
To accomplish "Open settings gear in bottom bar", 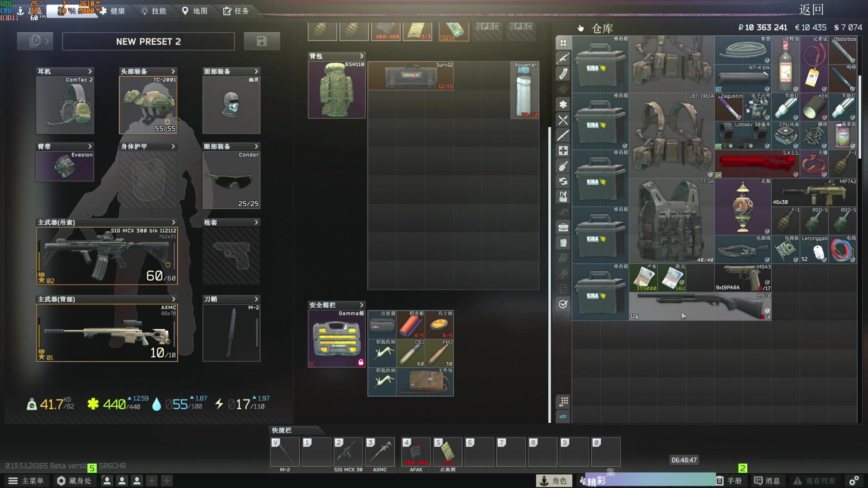I will pos(854,481).
